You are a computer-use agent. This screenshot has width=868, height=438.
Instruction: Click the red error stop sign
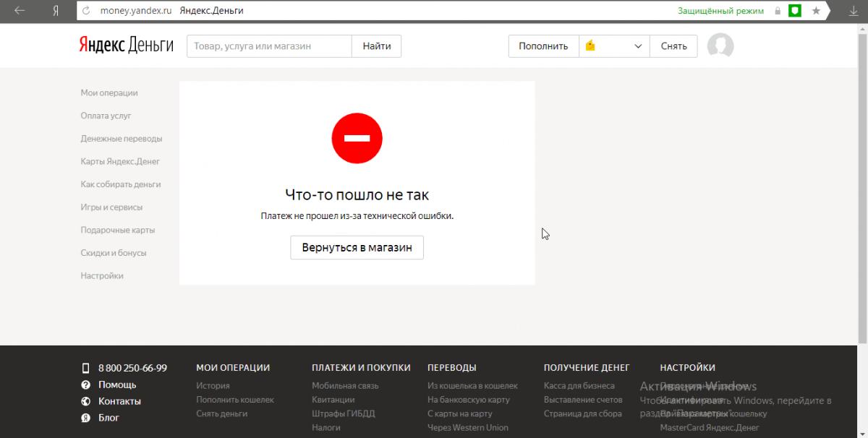(x=357, y=138)
